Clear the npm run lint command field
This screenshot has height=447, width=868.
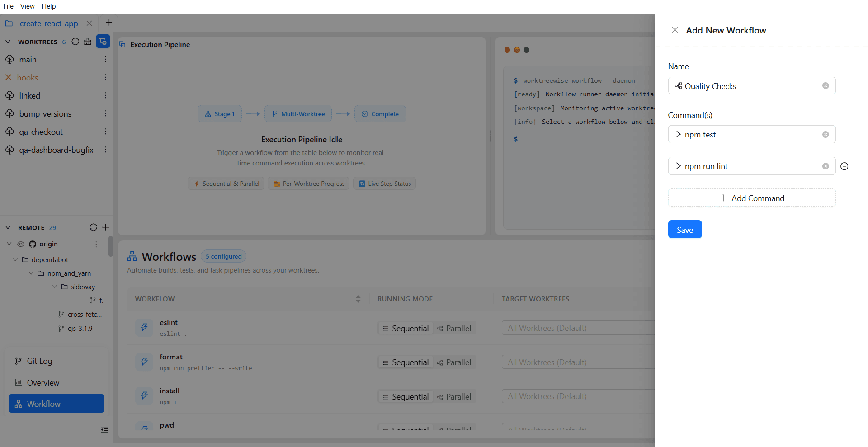pos(826,166)
